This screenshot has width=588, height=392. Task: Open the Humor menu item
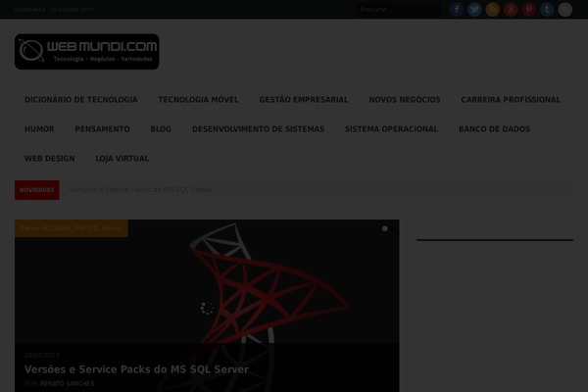39,129
